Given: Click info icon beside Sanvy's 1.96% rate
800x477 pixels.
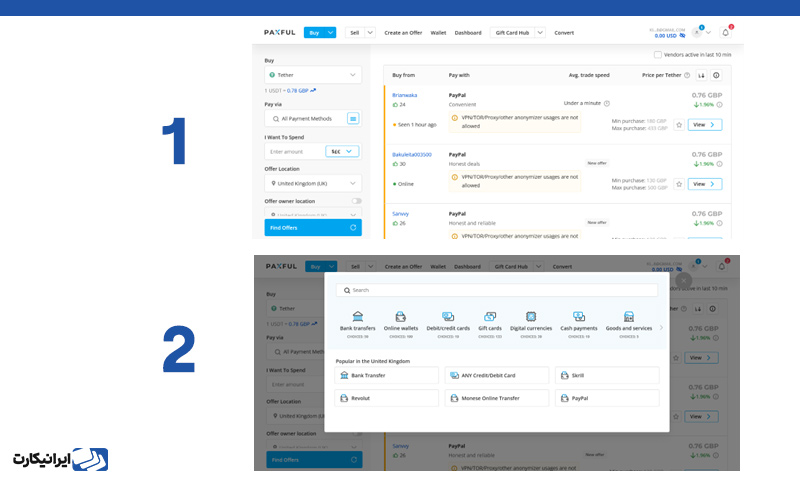Looking at the screenshot, I should click(x=719, y=223).
